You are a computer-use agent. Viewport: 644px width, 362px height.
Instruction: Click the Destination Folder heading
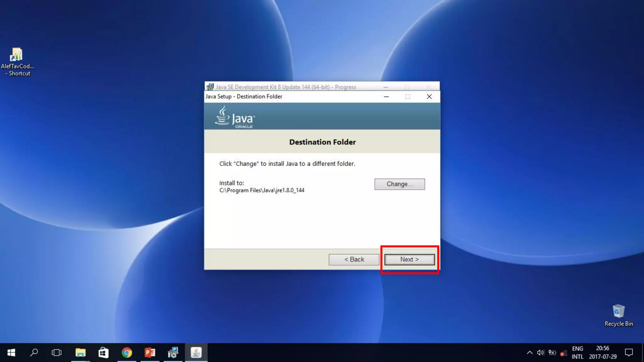click(322, 142)
